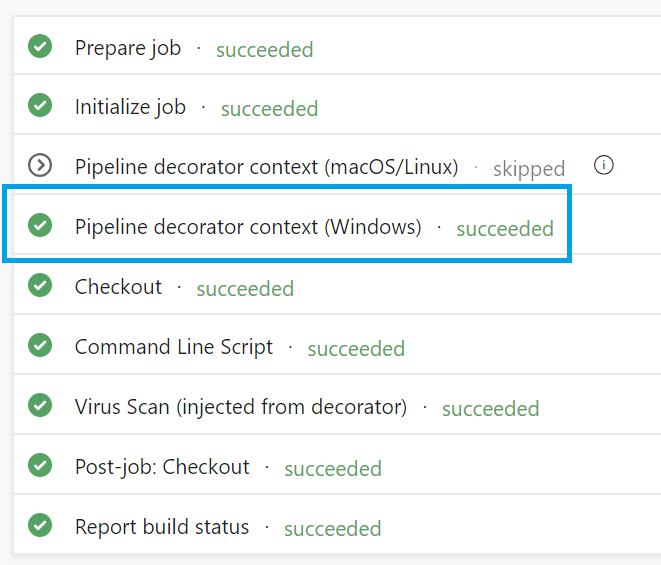Open Pipeline decorator context (macOS/Linux) step
Image resolution: width=661 pixels, height=565 pixels.
pos(266,167)
